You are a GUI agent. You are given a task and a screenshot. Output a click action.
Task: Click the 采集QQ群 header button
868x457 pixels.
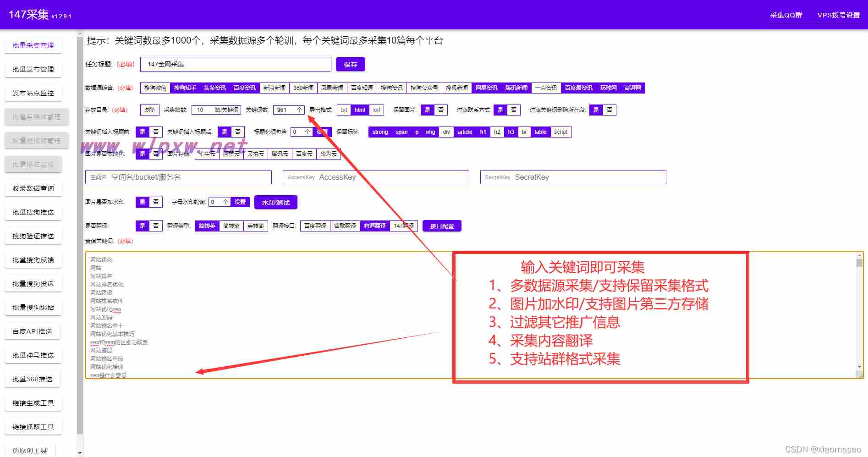[786, 15]
